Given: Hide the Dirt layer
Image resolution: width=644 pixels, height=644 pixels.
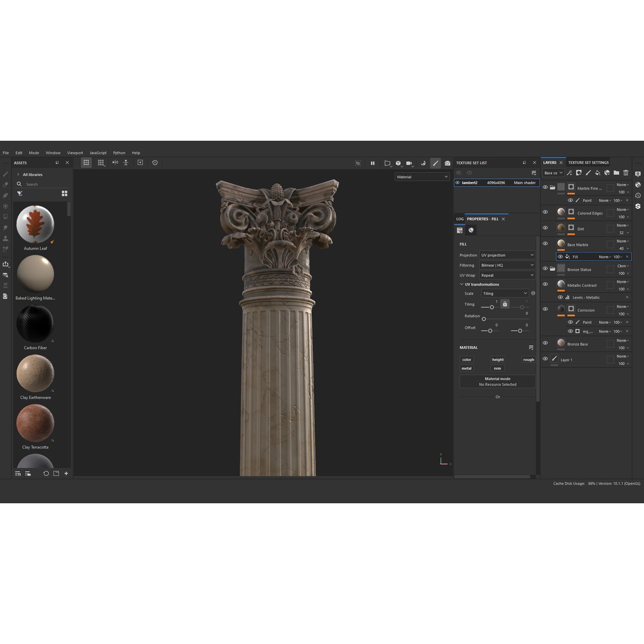Looking at the screenshot, I should click(545, 228).
